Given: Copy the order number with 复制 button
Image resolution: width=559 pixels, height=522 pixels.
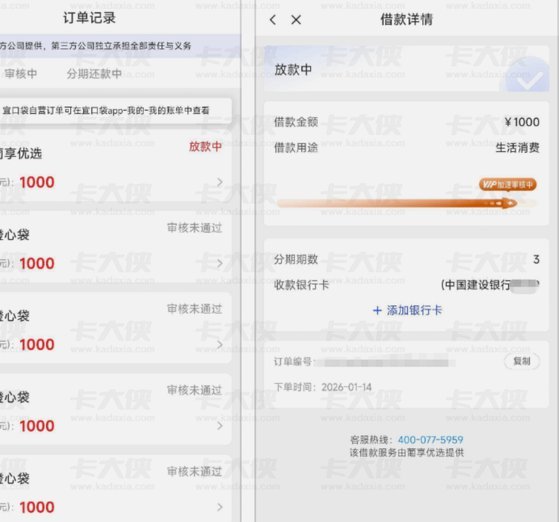Looking at the screenshot, I should pyautogui.click(x=522, y=361).
